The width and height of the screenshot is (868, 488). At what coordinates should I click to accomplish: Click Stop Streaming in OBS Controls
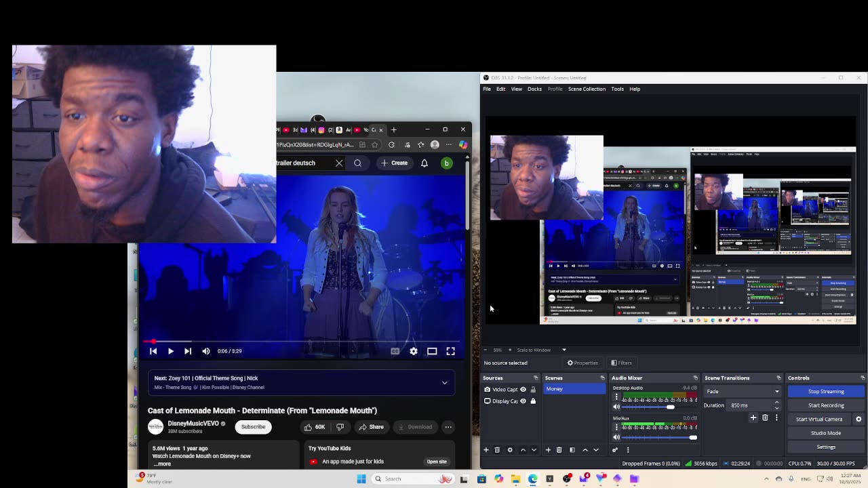tap(826, 392)
